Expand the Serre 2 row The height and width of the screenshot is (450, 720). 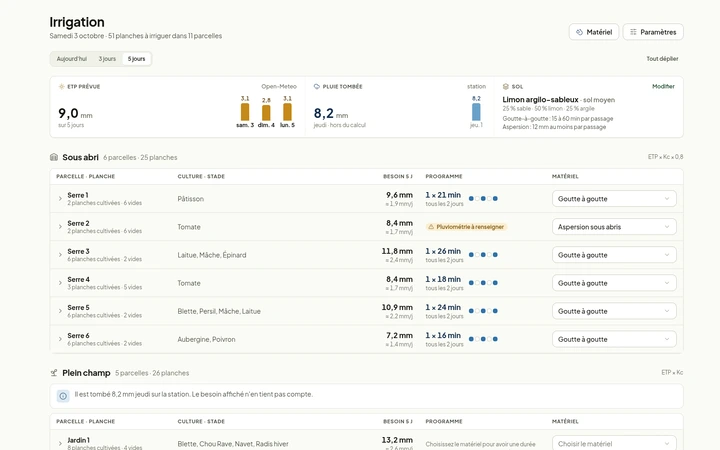(x=60, y=227)
